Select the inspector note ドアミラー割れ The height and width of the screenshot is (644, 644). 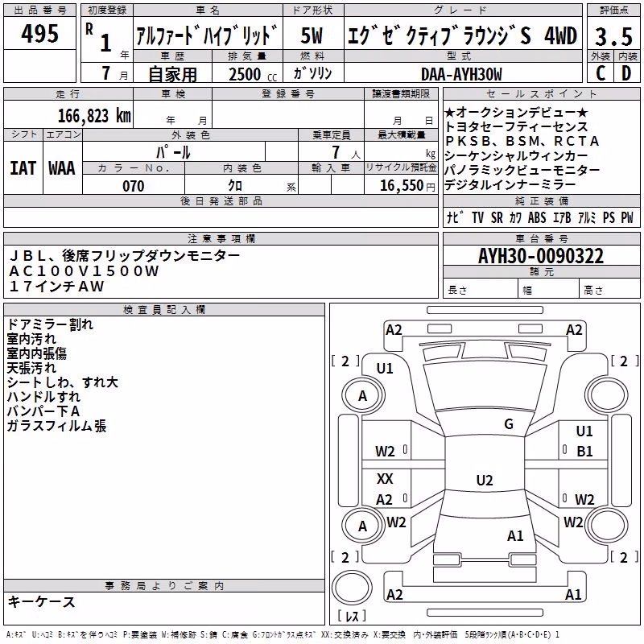click(50, 324)
